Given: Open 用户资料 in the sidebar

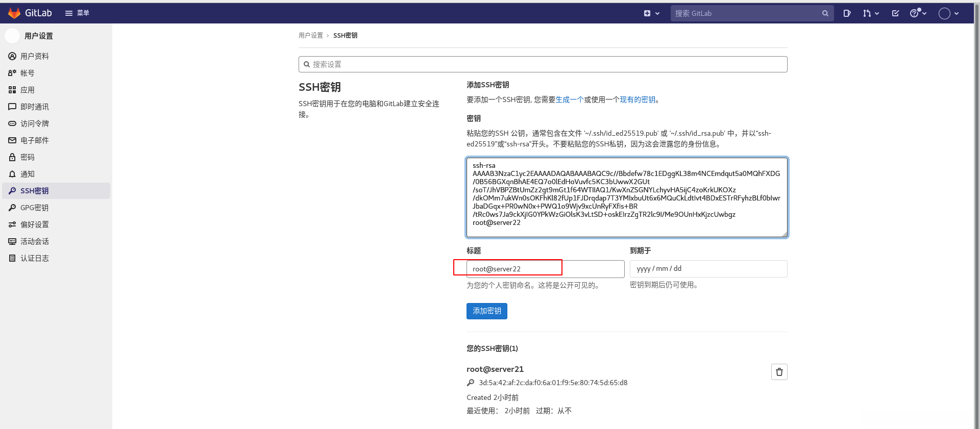Looking at the screenshot, I should point(56,56).
